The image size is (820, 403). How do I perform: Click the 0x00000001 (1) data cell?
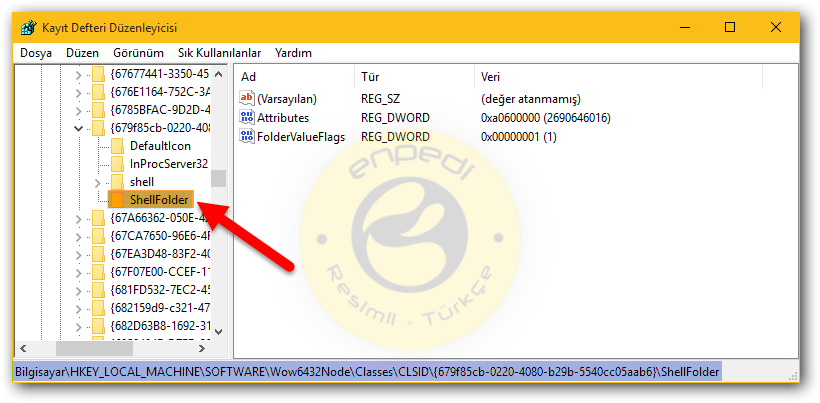(x=519, y=137)
